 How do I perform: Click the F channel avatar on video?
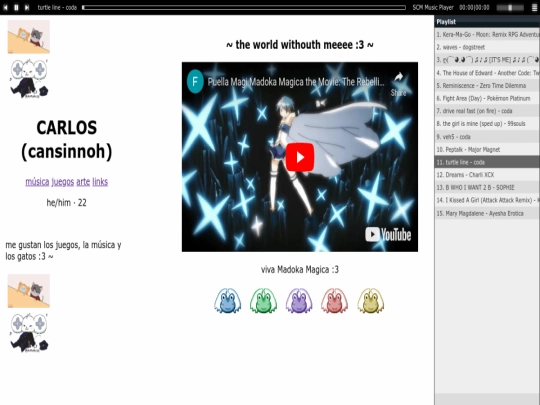pyautogui.click(x=195, y=82)
